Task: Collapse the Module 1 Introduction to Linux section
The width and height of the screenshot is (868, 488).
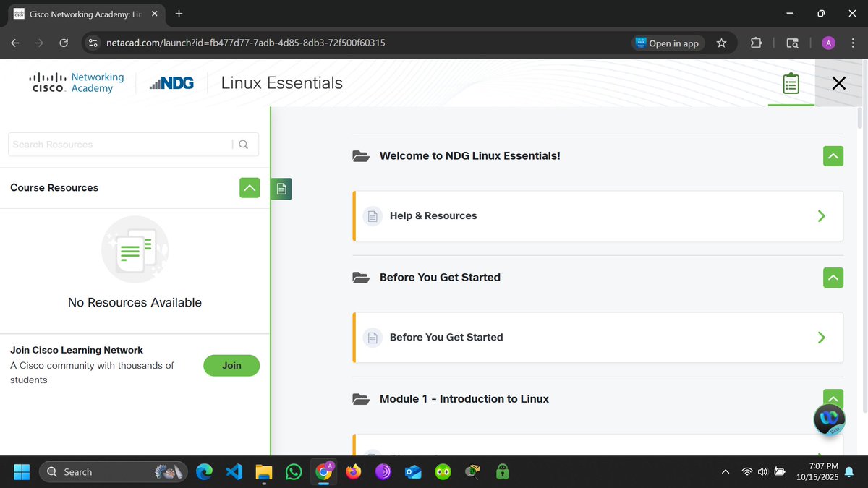Action: pyautogui.click(x=833, y=398)
